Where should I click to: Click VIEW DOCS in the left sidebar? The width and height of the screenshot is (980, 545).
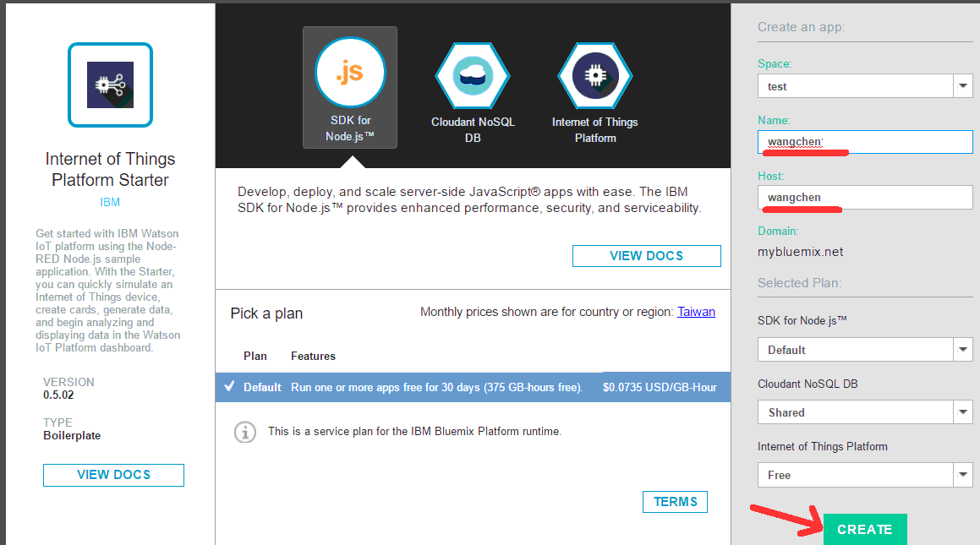click(114, 475)
